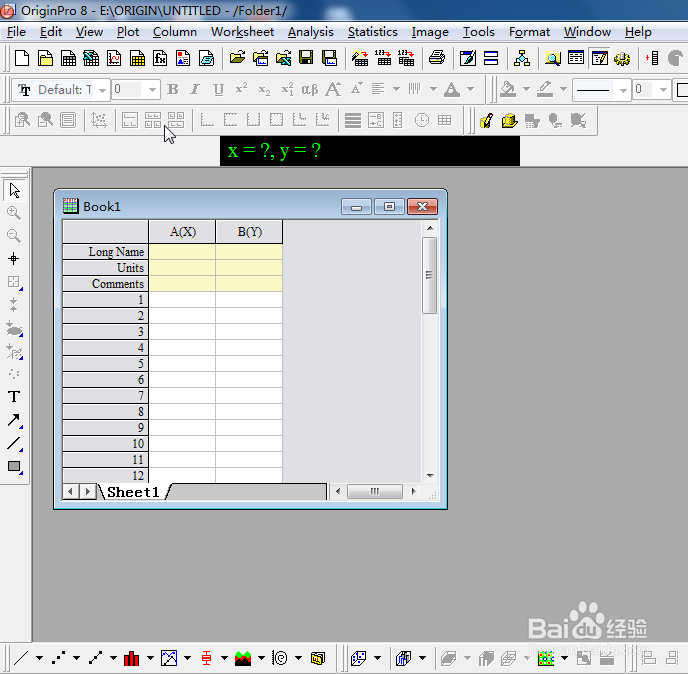Click the Column bar chart icon

pos(132,658)
